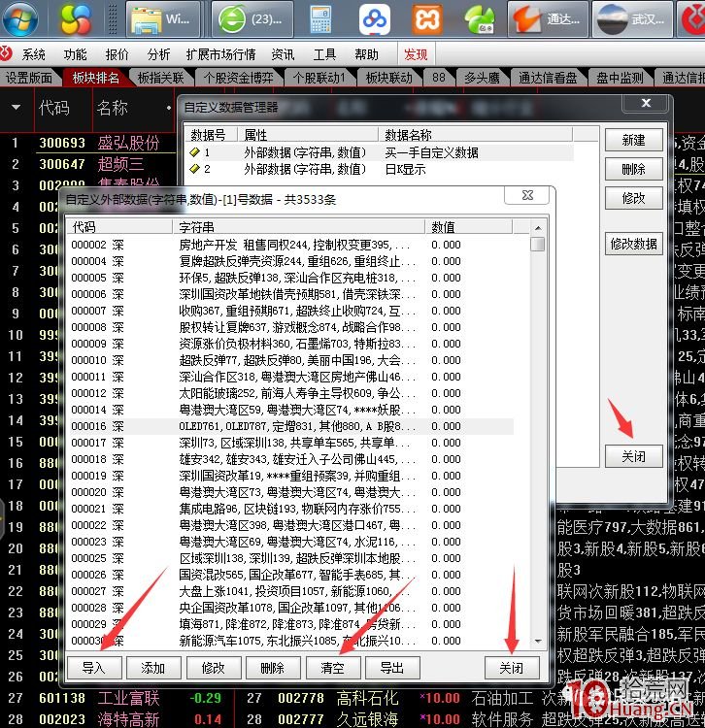
Task: Open the 分析 menu
Action: pyautogui.click(x=159, y=54)
